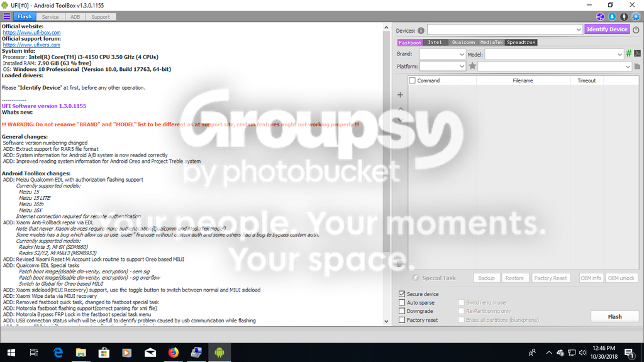
Task: Click the plus add command icon
Action: [x=400, y=95]
